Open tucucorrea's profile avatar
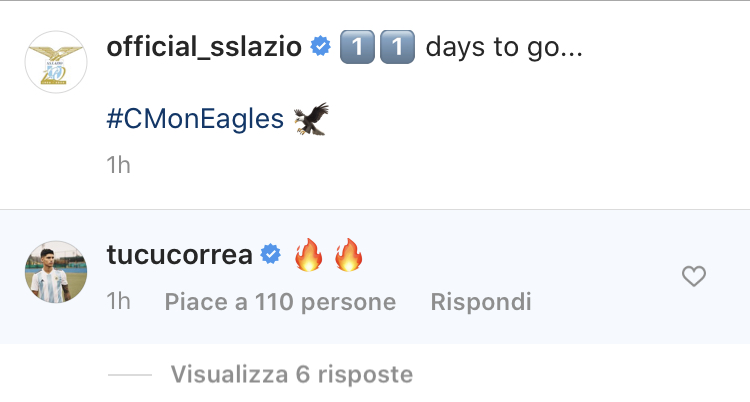This screenshot has width=750, height=402. point(56,272)
